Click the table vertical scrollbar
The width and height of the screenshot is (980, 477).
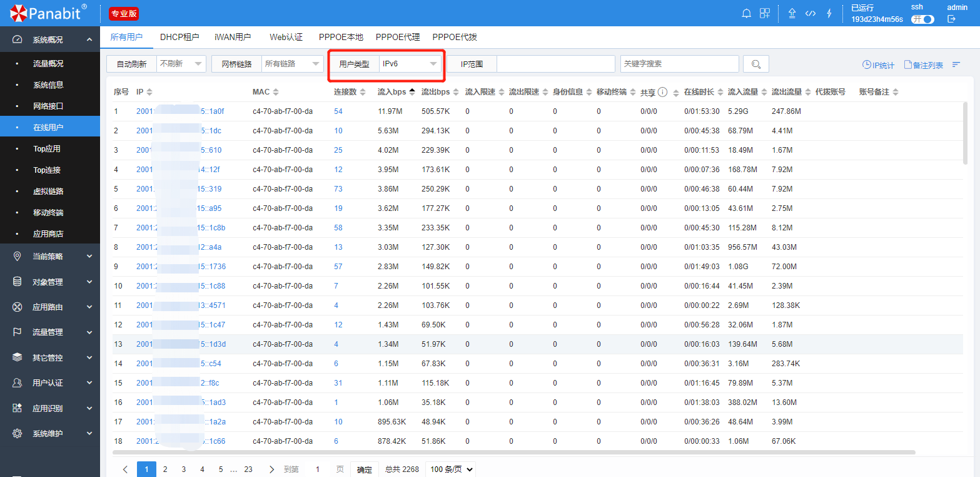966,133
